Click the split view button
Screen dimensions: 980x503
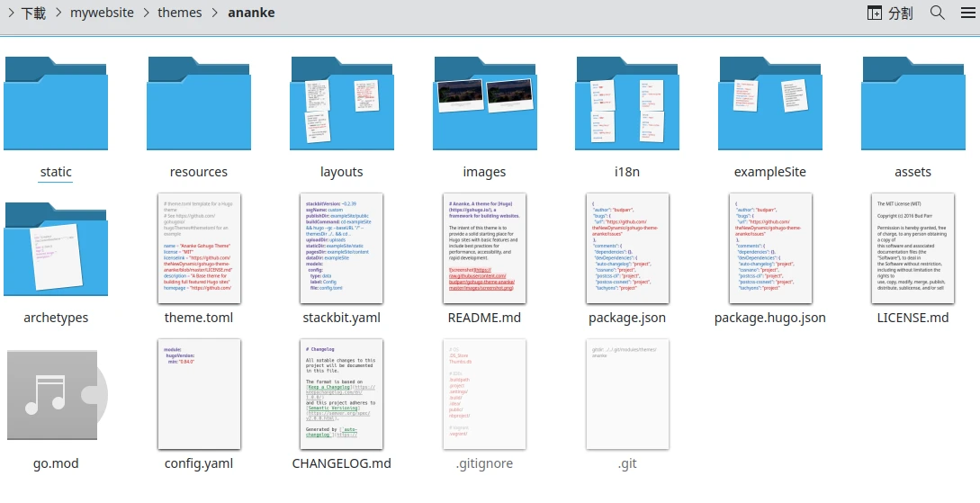pos(889,13)
